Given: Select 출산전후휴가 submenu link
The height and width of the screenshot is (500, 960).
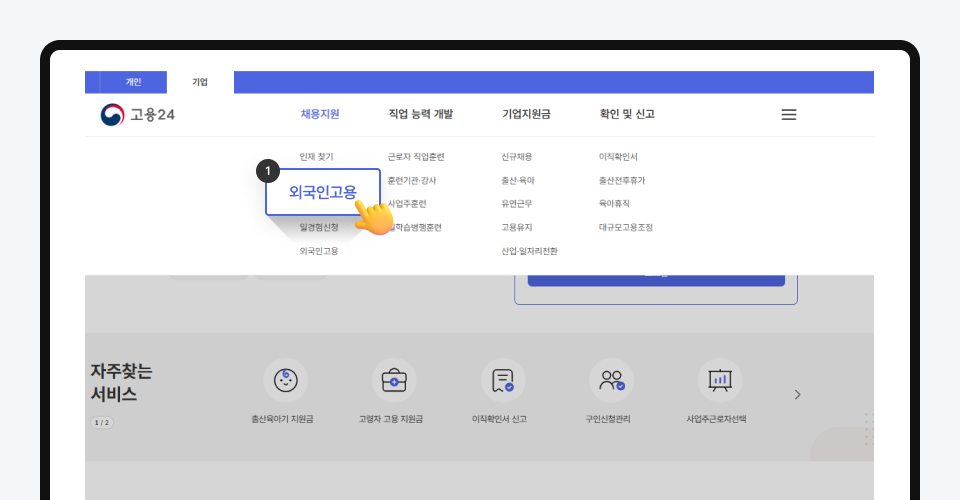Looking at the screenshot, I should point(621,181).
